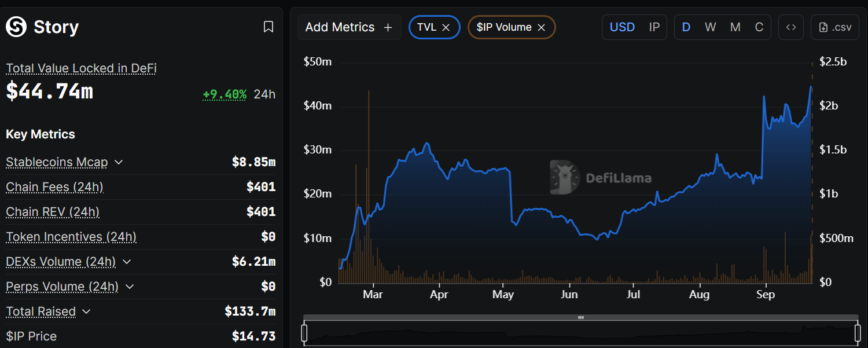Remove the $IP Volume metric chip
This screenshot has height=348, width=868.
coord(542,27)
